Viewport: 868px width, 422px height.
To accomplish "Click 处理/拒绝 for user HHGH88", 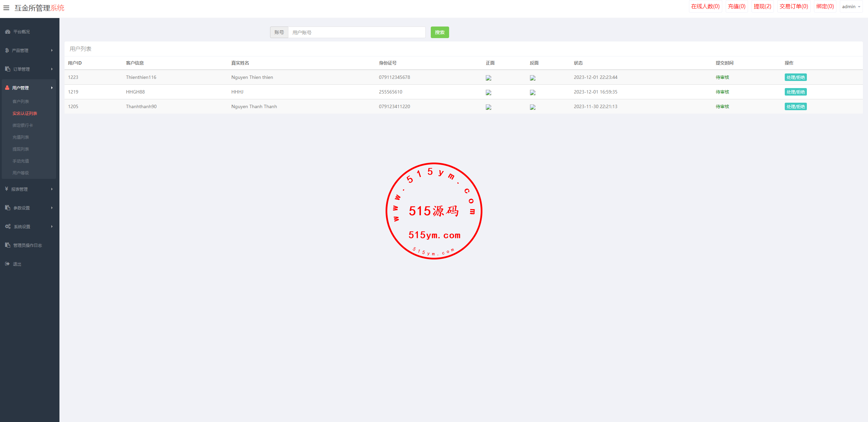I will coord(795,92).
